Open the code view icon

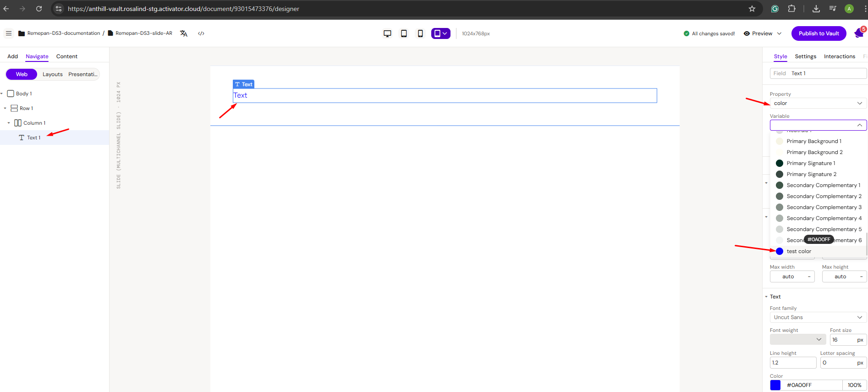point(201,33)
